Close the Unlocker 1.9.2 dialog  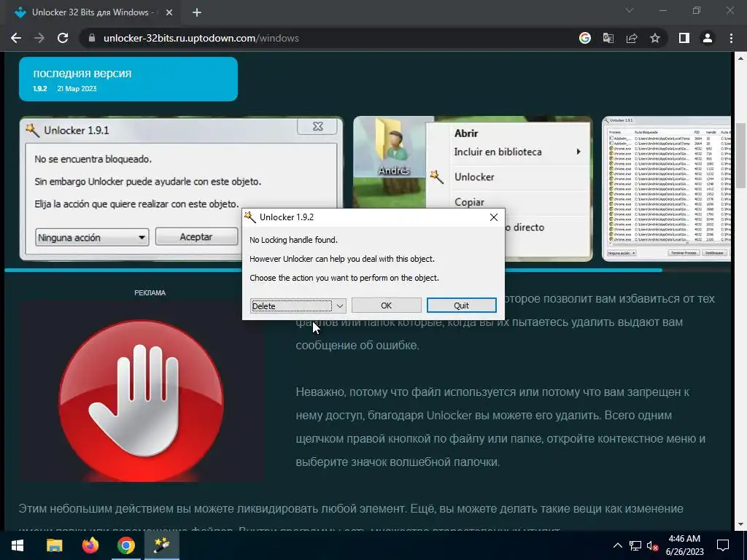pos(494,217)
